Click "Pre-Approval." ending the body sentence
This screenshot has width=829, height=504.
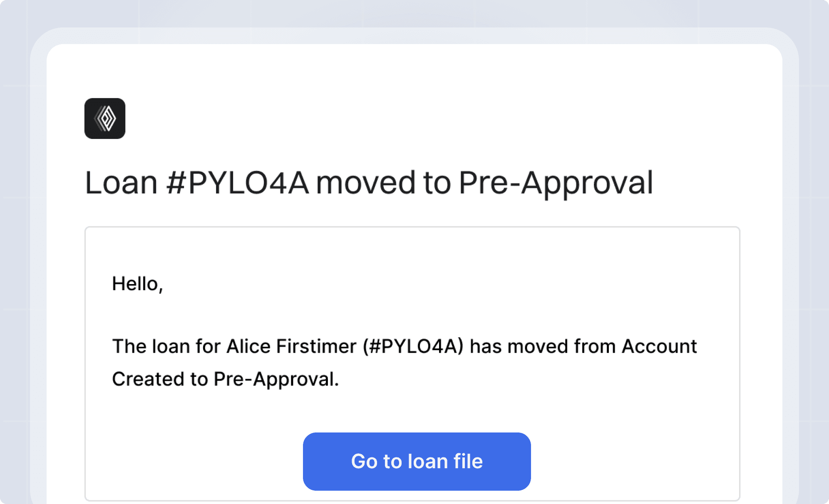pyautogui.click(x=276, y=379)
